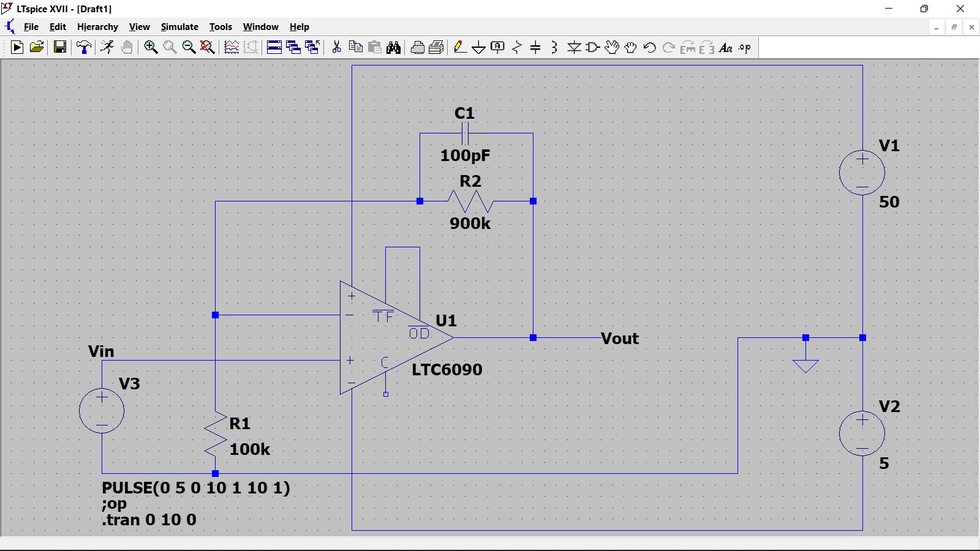Image resolution: width=980 pixels, height=551 pixels.
Task: Click the .tran 0 10 0 directive
Action: click(x=149, y=520)
